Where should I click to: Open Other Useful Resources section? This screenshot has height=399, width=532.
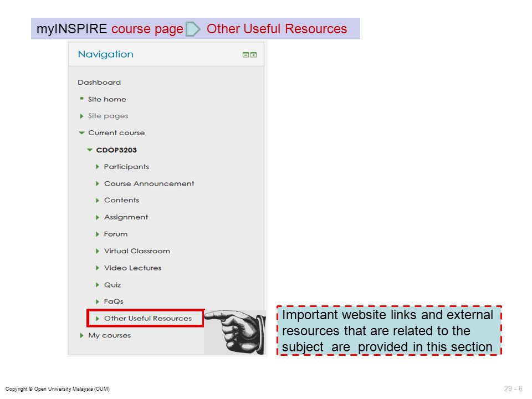[x=147, y=318]
